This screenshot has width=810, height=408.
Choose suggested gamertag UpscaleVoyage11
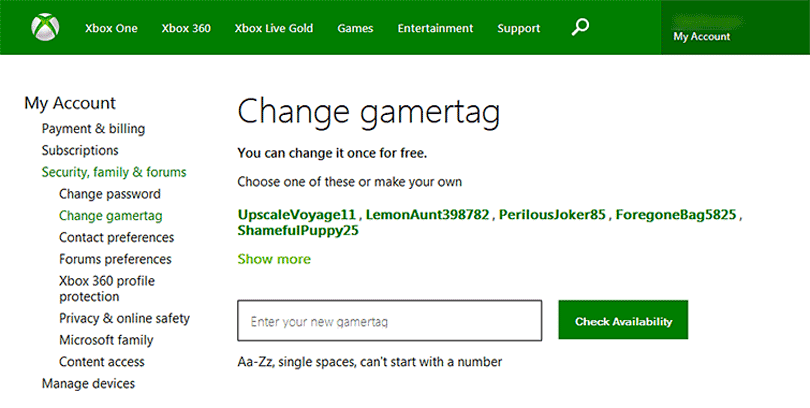(x=297, y=214)
